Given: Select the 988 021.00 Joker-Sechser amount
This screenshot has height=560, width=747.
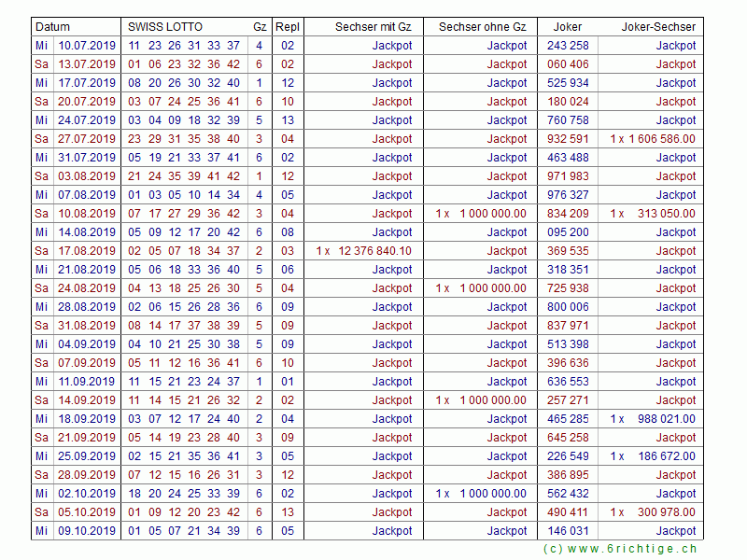Looking at the screenshot, I should (x=665, y=419).
